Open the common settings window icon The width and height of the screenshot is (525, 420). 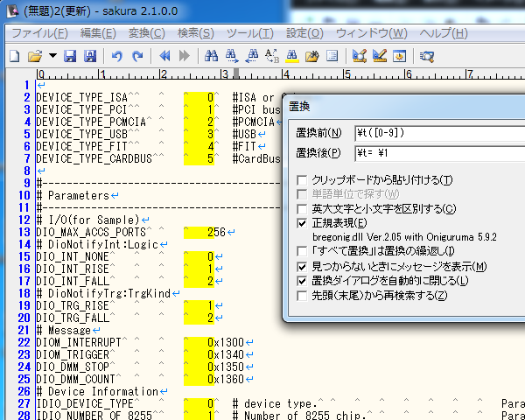click(x=400, y=56)
